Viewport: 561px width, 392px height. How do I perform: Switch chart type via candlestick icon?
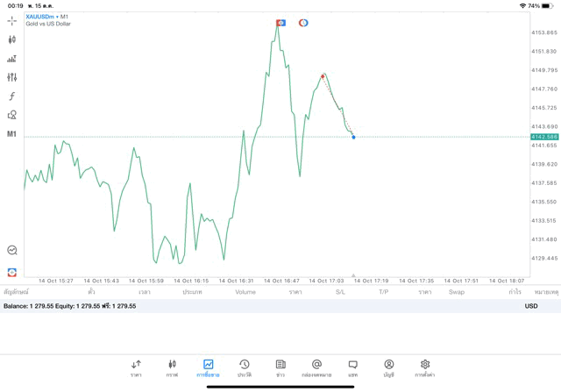11,39
